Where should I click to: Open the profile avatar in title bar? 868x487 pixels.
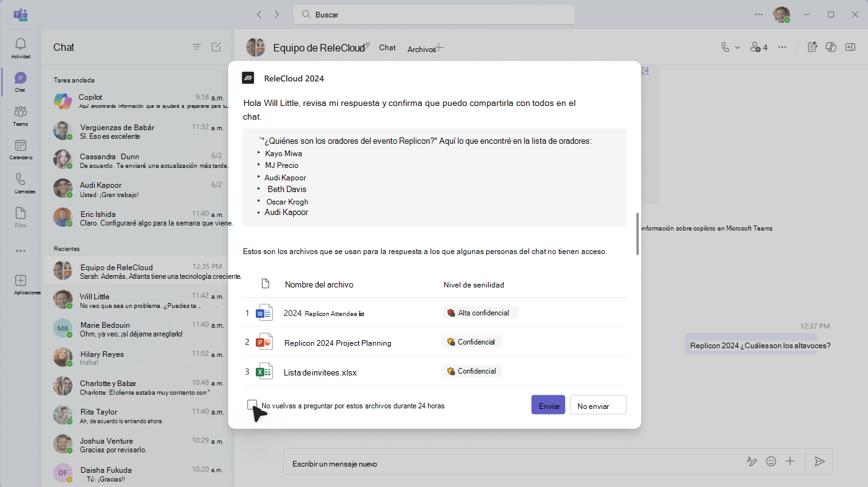[x=781, y=14]
